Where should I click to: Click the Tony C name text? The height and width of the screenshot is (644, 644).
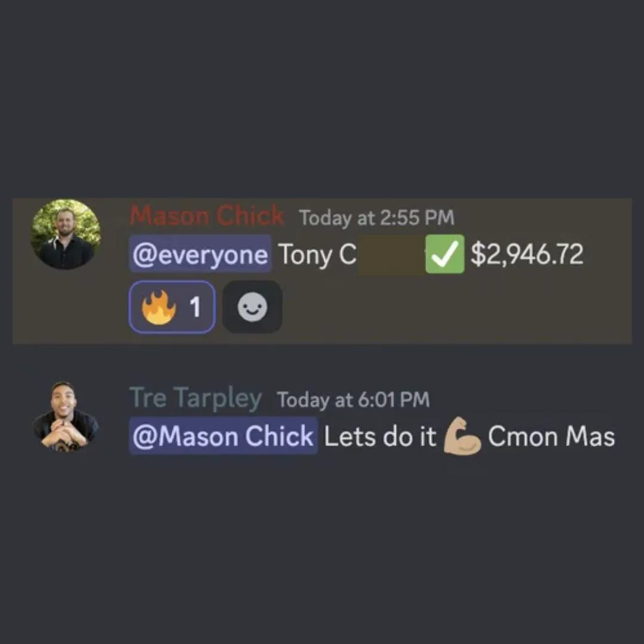tap(317, 255)
